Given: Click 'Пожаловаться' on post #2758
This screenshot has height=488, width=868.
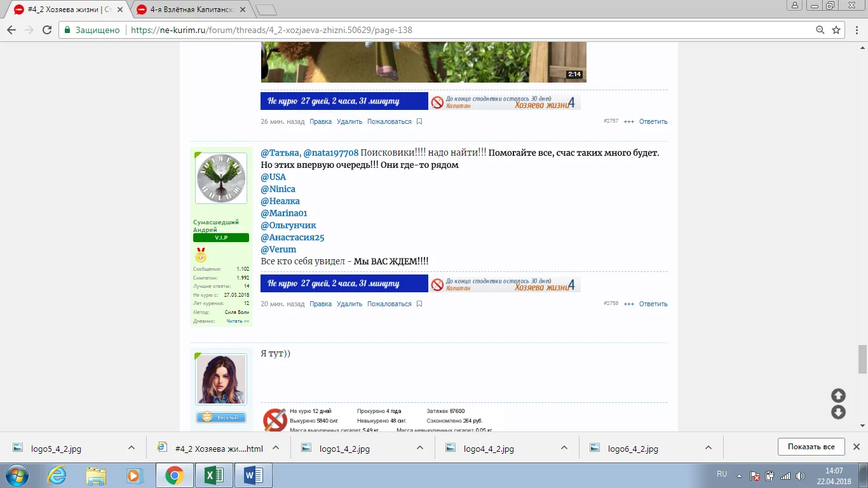Looking at the screenshot, I should (390, 304).
